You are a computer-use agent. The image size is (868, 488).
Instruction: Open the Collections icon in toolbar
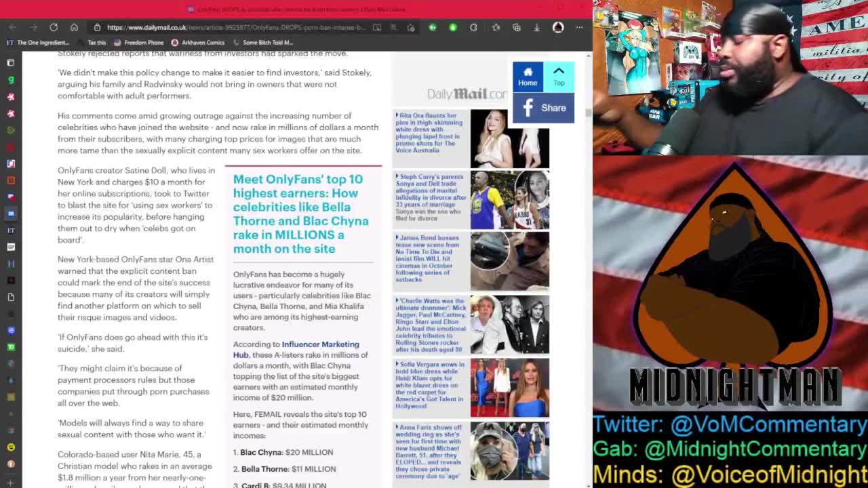517,27
